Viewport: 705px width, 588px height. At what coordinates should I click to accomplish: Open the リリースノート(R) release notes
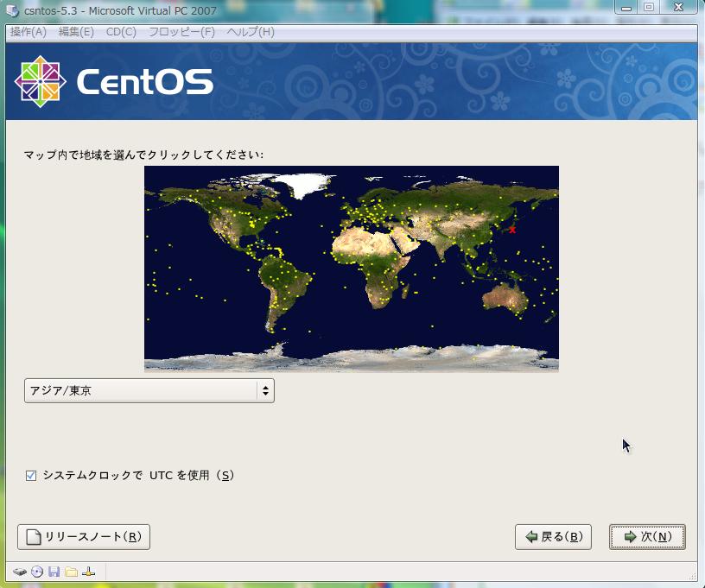[x=84, y=537]
